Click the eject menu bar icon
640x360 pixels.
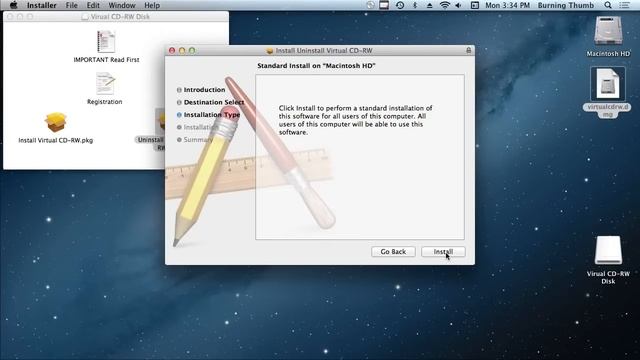point(429,5)
